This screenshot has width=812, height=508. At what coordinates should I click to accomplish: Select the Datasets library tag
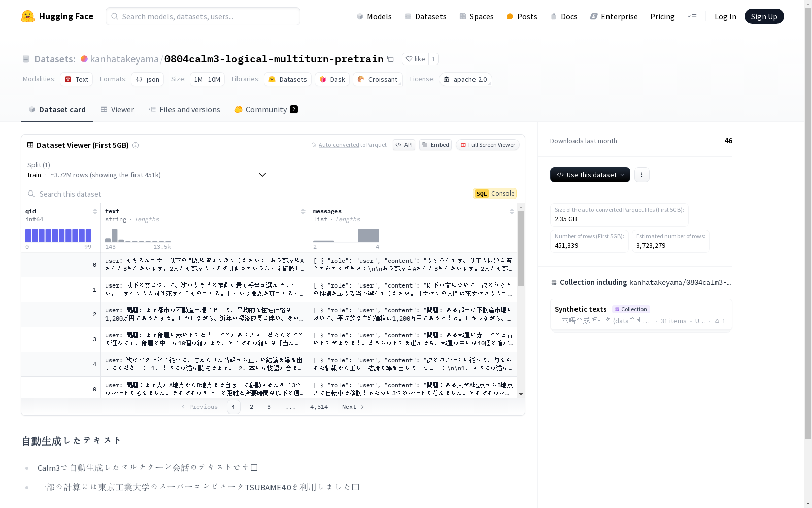pyautogui.click(x=288, y=79)
